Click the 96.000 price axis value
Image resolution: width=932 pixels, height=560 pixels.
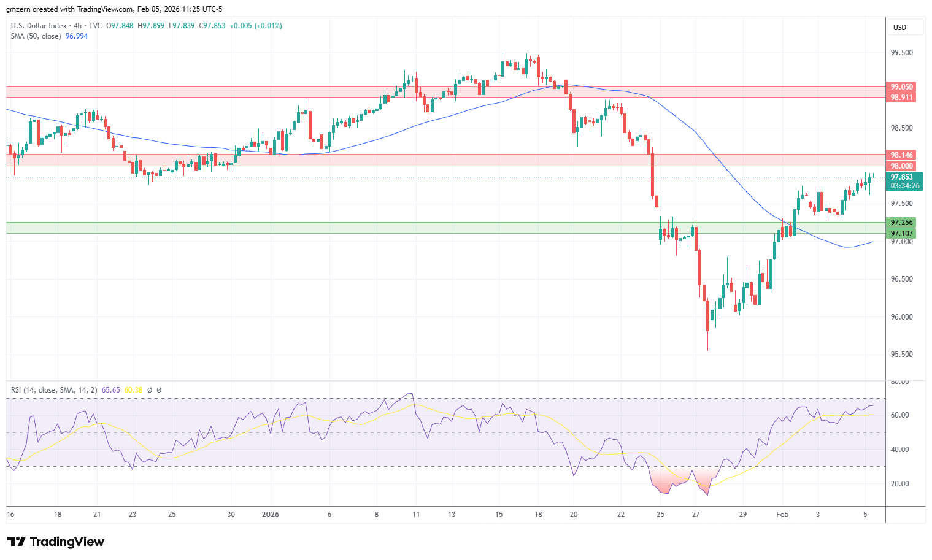(x=902, y=317)
